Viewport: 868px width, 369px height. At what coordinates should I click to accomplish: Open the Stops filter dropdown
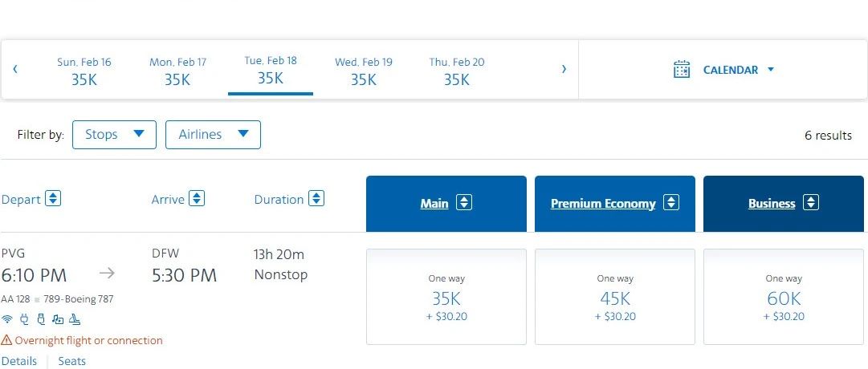(114, 135)
